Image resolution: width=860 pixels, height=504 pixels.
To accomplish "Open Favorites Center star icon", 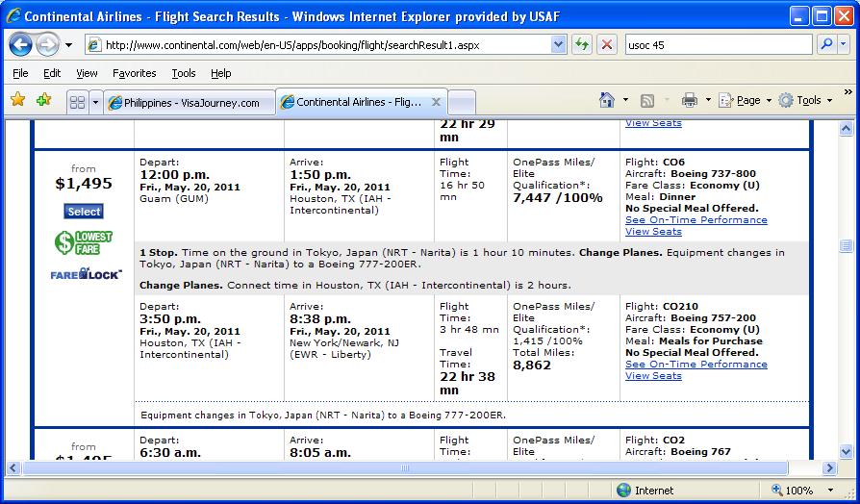I will pos(18,100).
